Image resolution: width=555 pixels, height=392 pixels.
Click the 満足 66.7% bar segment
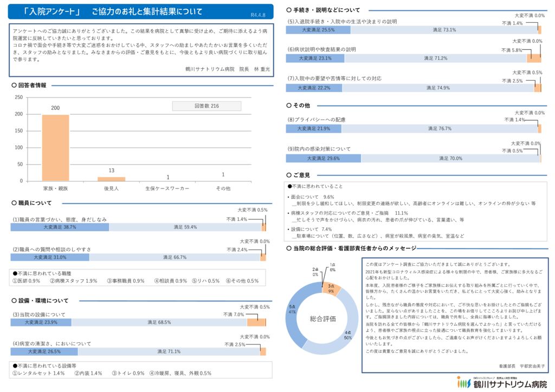pyautogui.click(x=175, y=257)
